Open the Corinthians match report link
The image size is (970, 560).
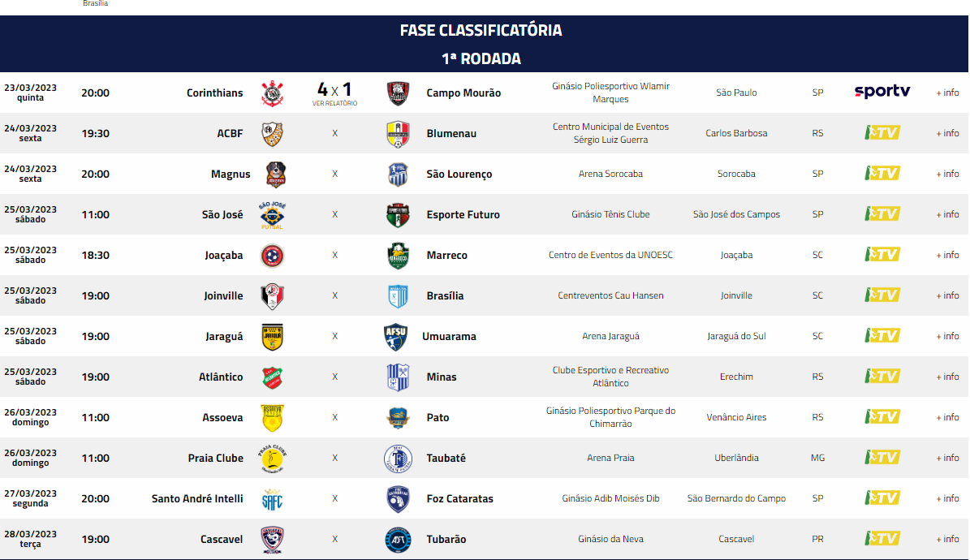coord(334,103)
